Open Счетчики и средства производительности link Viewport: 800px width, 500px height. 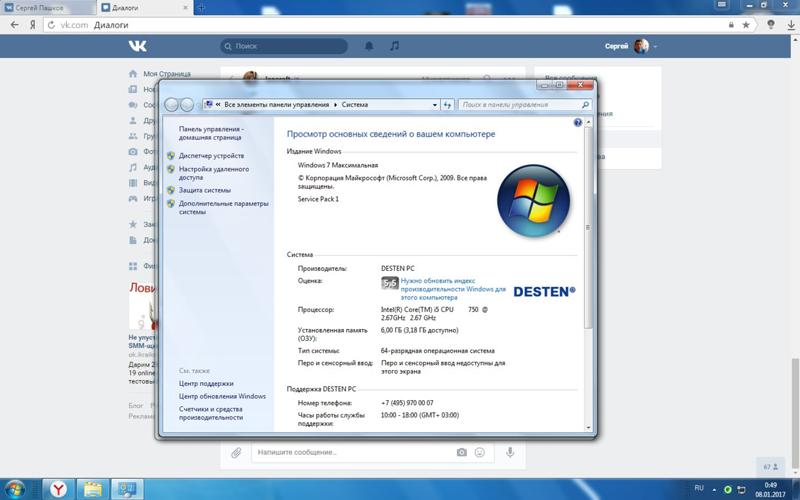(x=211, y=413)
